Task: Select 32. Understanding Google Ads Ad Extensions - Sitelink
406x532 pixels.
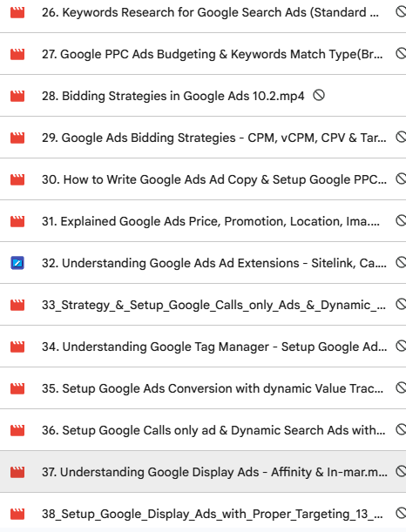Action: pyautogui.click(x=213, y=263)
